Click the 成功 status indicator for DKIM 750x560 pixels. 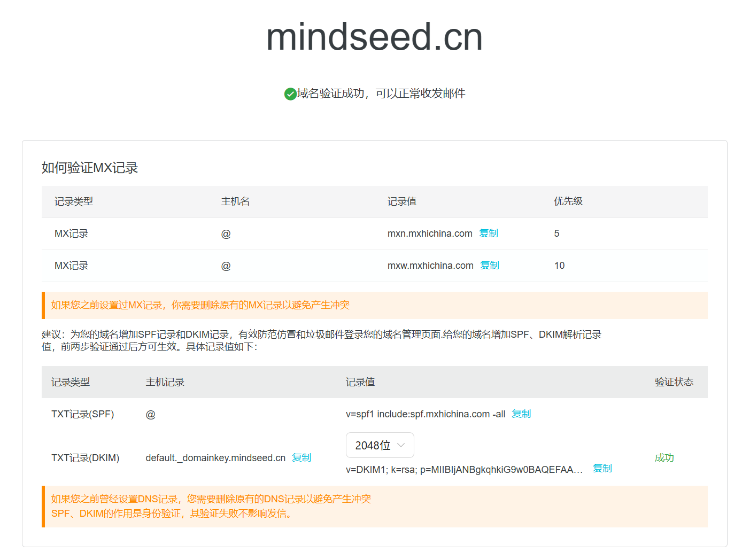pyautogui.click(x=664, y=458)
